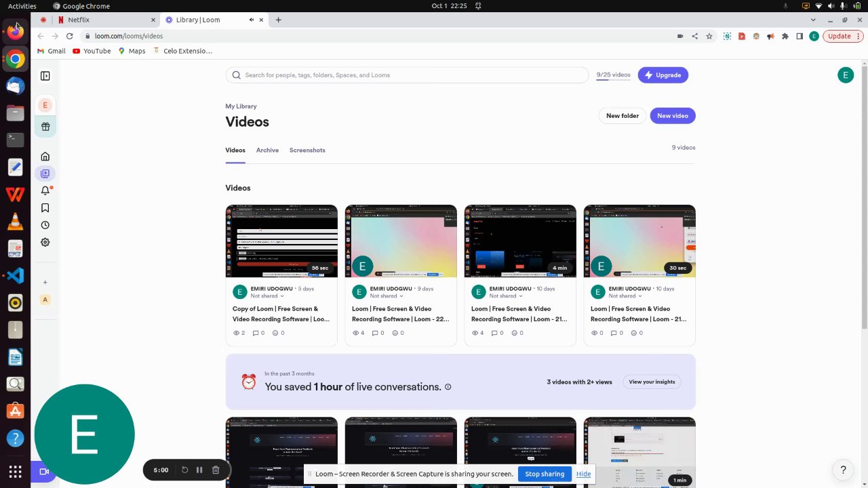Click reactions emoji icon on 5 days video
This screenshot has height=488, width=868.
tap(275, 333)
